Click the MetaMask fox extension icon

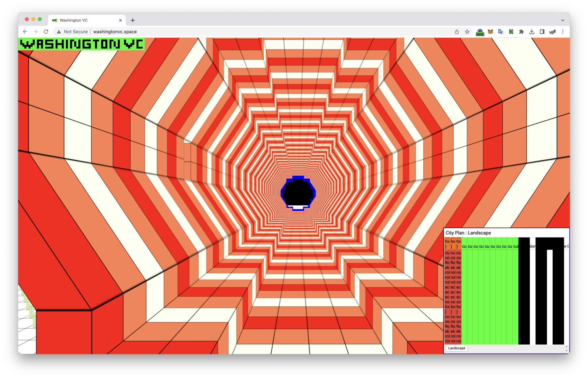click(x=490, y=32)
